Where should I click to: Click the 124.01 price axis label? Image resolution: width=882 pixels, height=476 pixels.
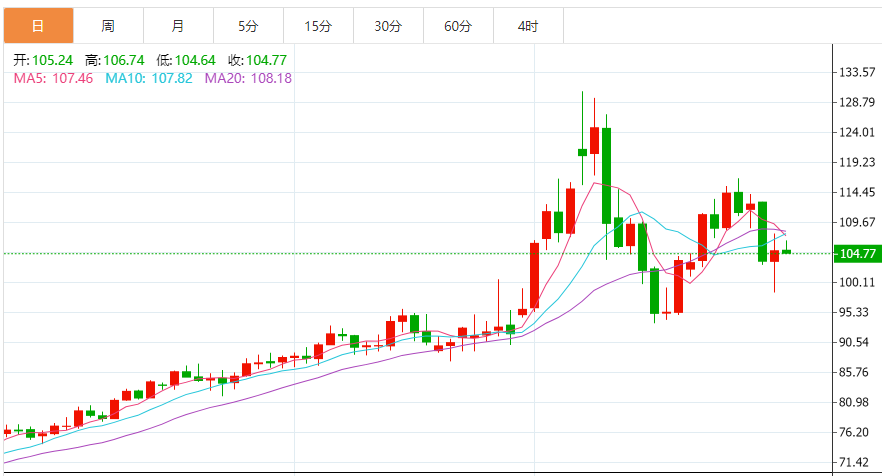[x=857, y=132]
